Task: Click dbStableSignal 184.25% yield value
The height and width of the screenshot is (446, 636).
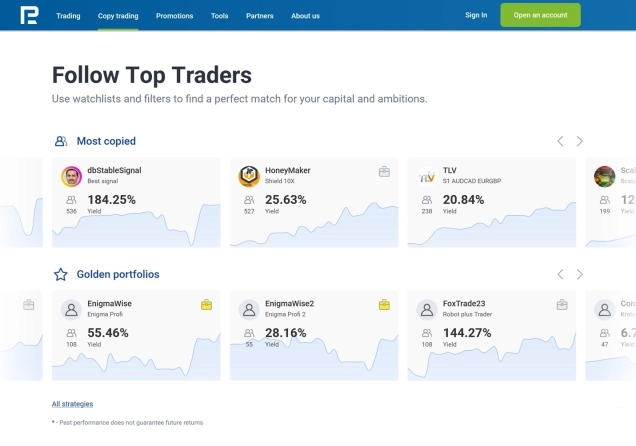Action: 112,199
